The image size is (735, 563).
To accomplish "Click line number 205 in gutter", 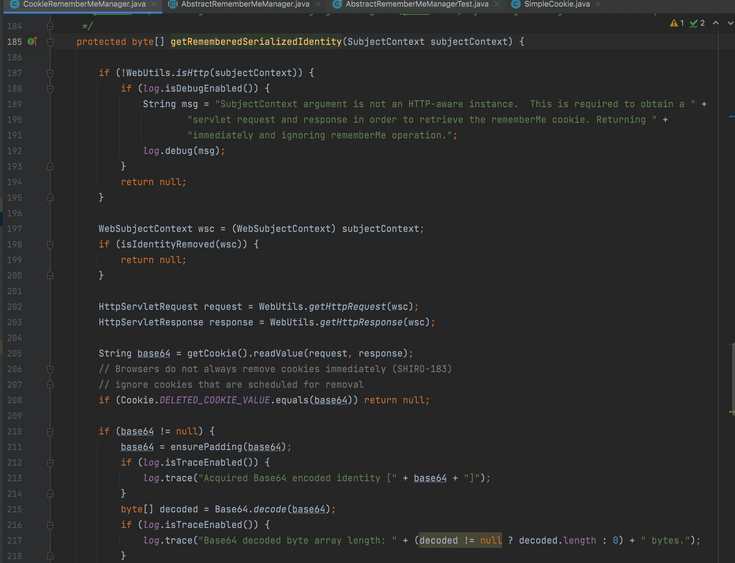I will (x=15, y=353).
